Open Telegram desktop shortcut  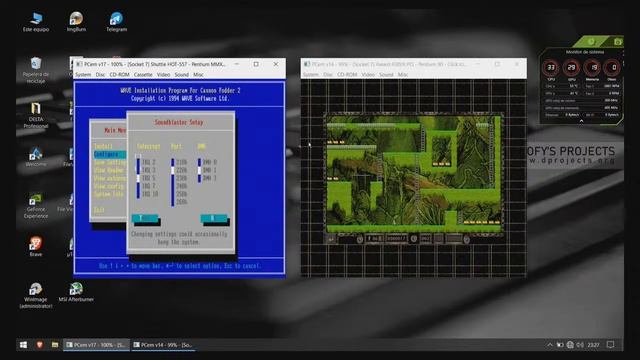coord(116,22)
